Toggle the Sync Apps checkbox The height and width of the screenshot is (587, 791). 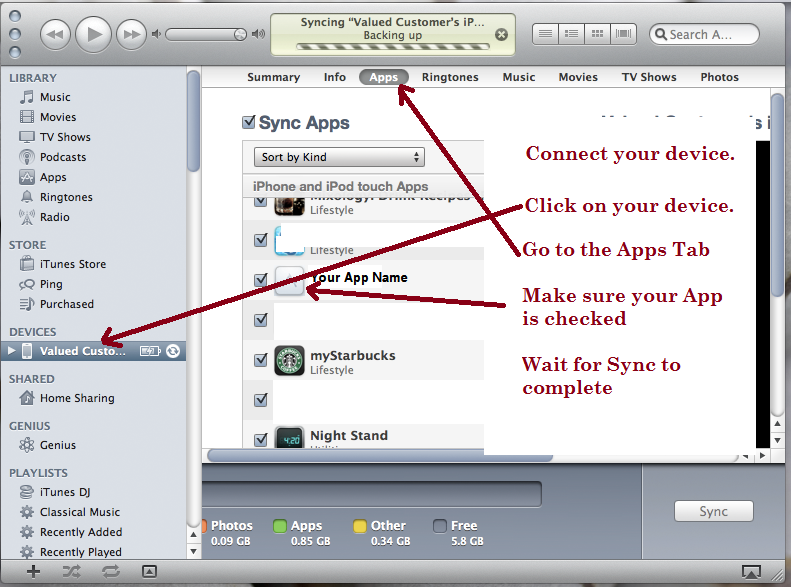click(249, 122)
